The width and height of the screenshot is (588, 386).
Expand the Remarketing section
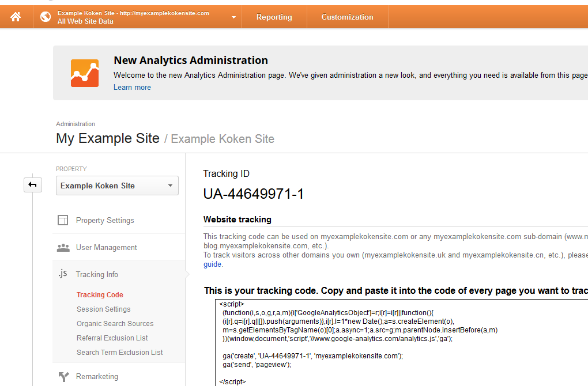coord(97,377)
